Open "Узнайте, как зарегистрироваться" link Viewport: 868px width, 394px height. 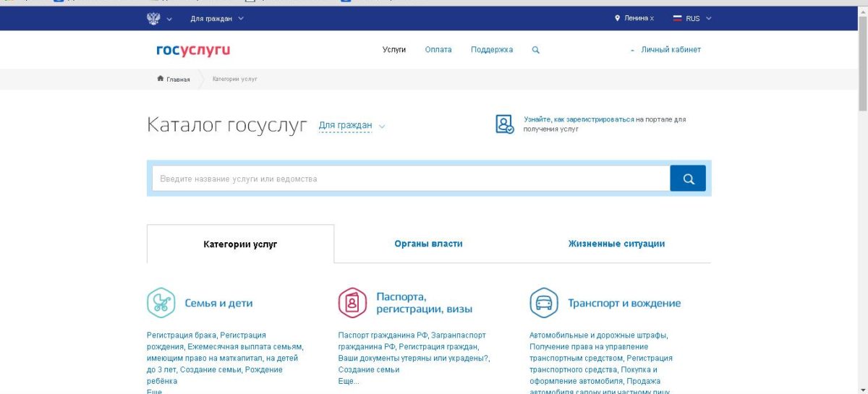579,119
